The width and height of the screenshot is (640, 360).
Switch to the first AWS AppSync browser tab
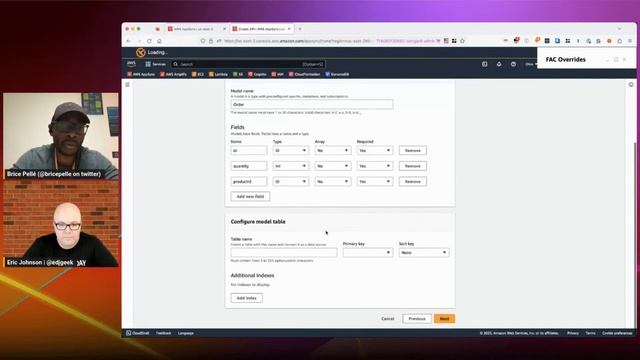pyautogui.click(x=196, y=29)
